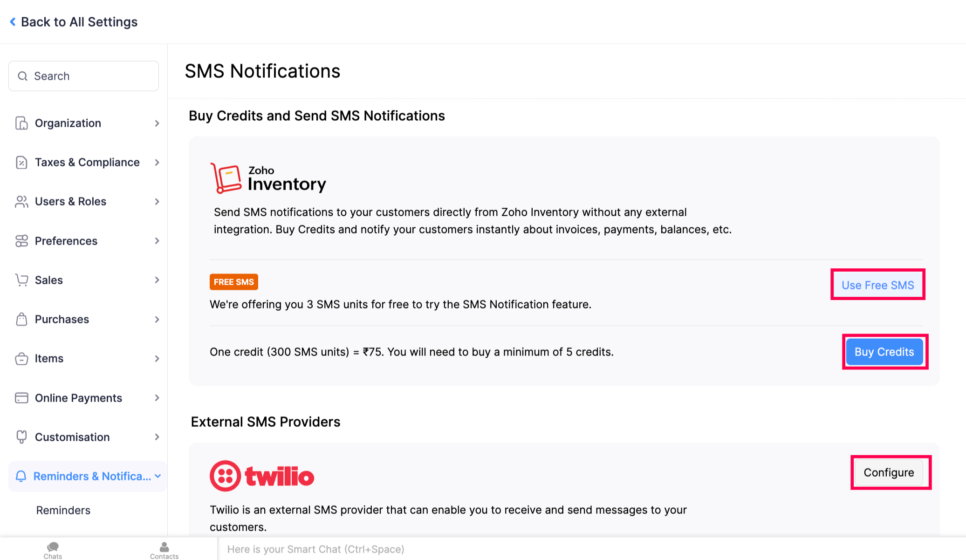Collapse the Reminders & Notifications section
The width and height of the screenshot is (966, 560).
[157, 476]
